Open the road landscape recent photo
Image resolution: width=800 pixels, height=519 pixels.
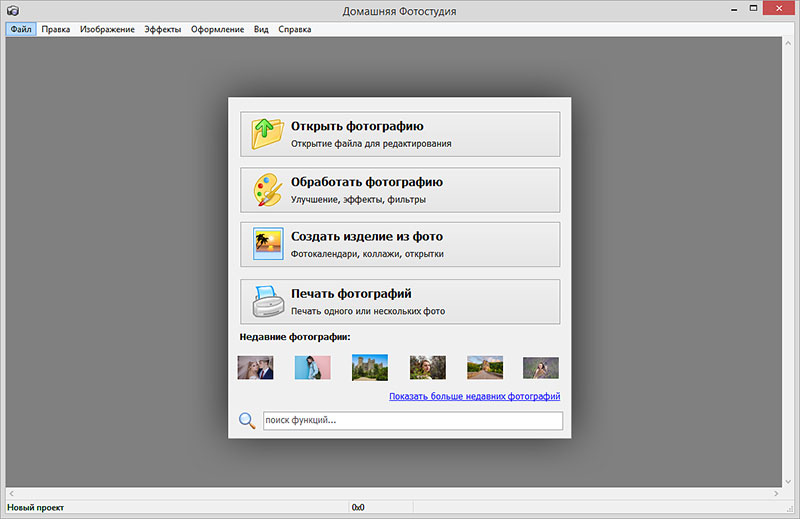(485, 367)
